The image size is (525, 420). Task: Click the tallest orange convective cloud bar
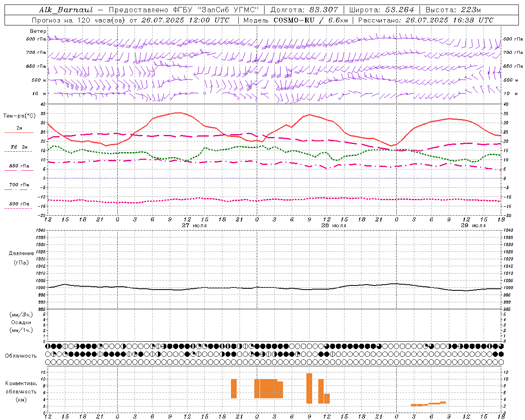309,388
